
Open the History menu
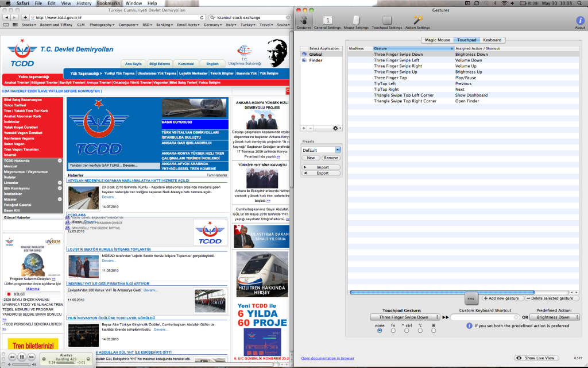pyautogui.click(x=84, y=3)
